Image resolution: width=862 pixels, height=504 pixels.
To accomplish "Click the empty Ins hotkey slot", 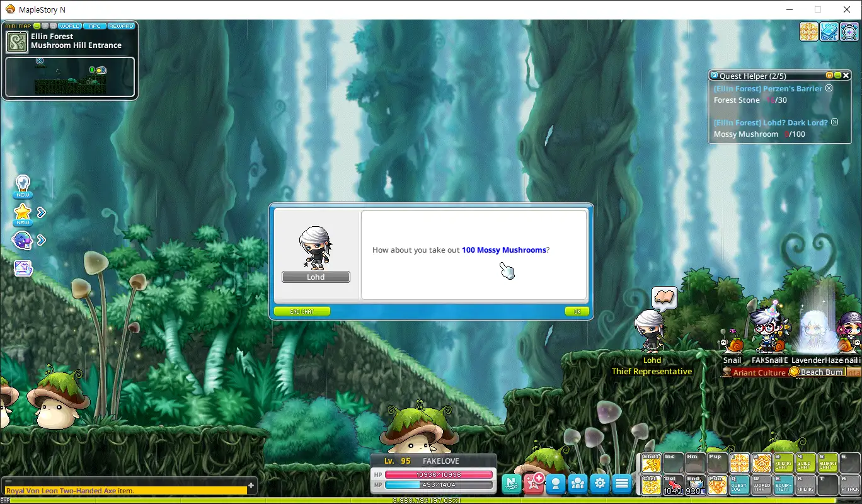I will [x=674, y=463].
